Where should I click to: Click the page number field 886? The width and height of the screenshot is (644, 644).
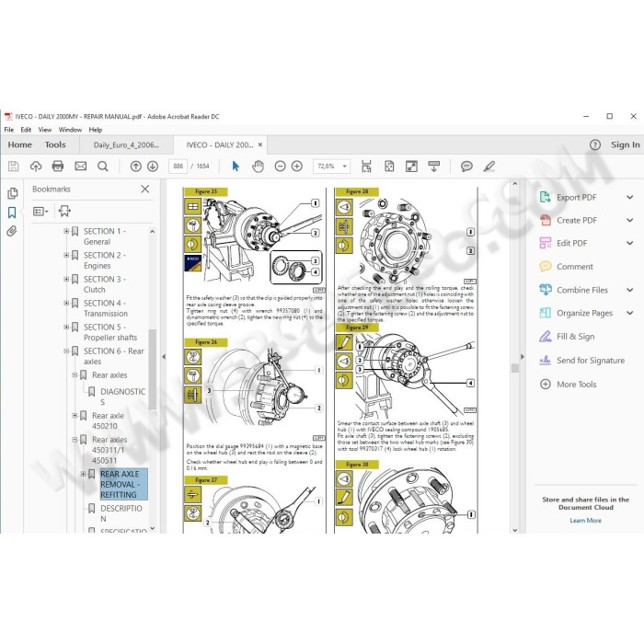coord(178,166)
